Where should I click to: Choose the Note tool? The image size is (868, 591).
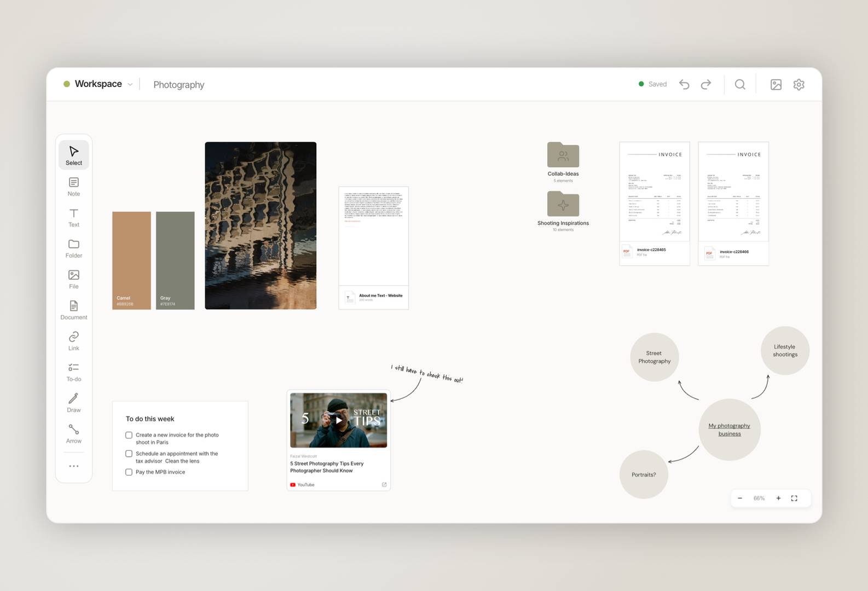click(74, 187)
